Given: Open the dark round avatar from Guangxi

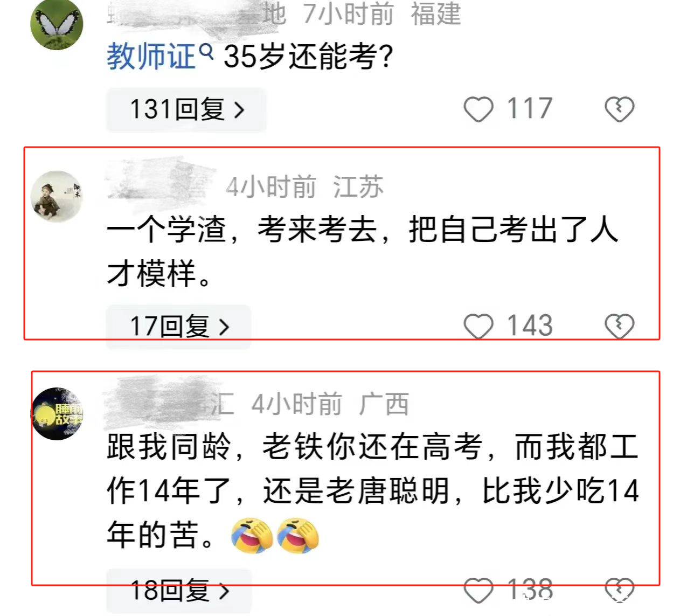Looking at the screenshot, I should pos(57,413).
